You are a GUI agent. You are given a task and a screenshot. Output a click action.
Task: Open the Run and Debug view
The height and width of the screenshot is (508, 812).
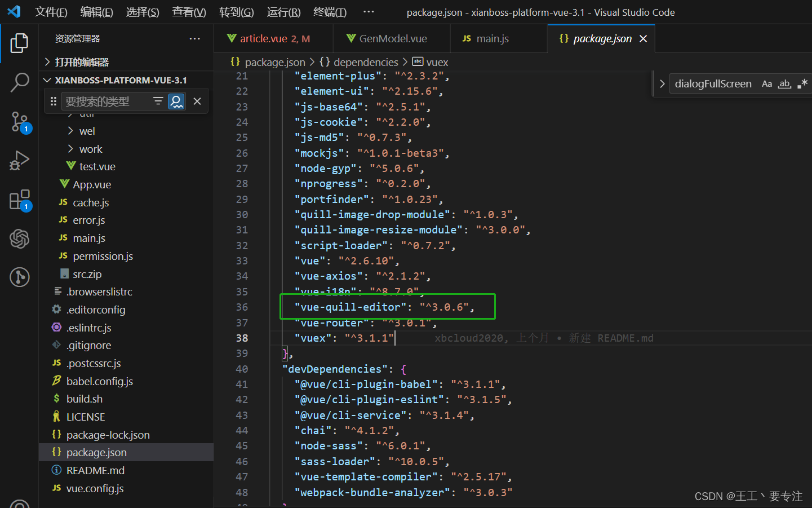(20, 161)
